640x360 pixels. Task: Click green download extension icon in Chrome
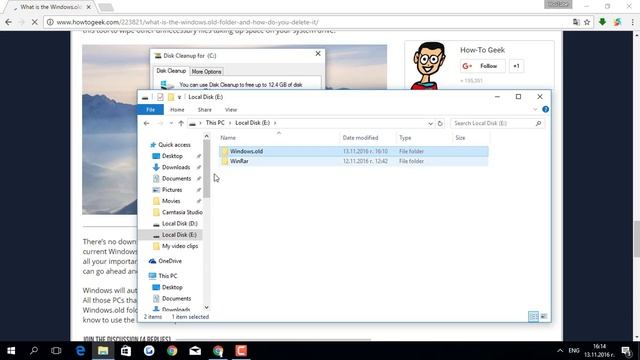602,22
